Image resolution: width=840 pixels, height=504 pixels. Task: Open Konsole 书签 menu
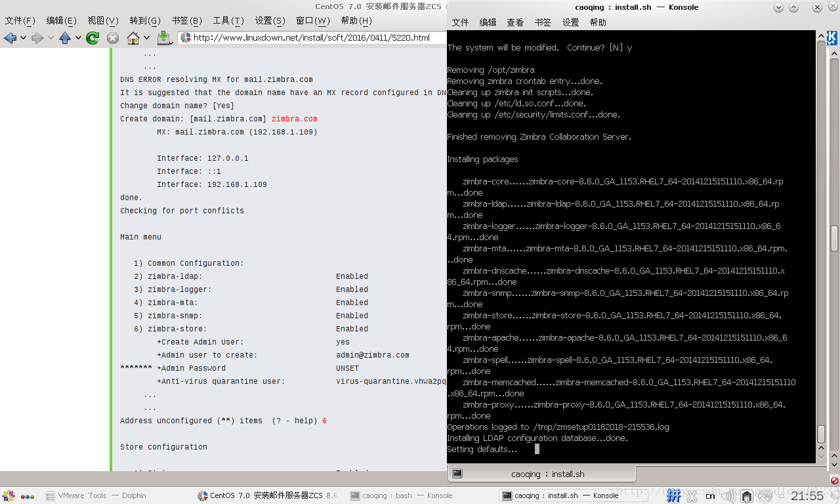click(x=543, y=22)
